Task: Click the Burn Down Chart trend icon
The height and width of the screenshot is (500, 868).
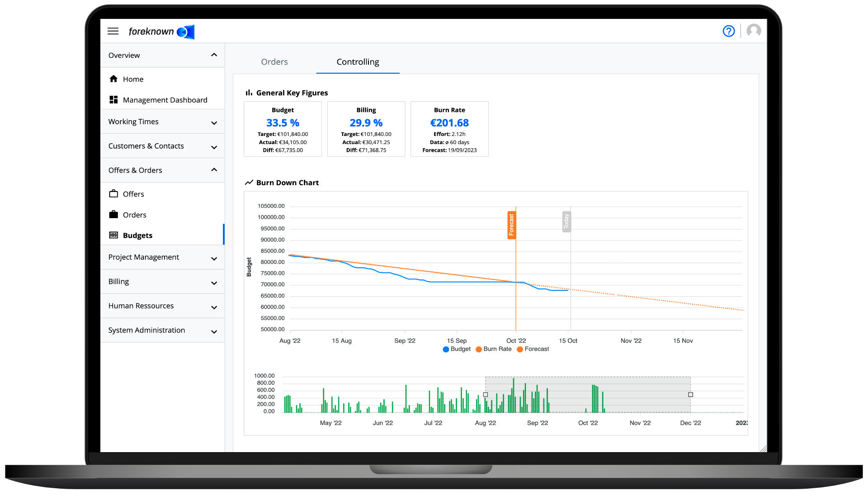Action: [249, 182]
